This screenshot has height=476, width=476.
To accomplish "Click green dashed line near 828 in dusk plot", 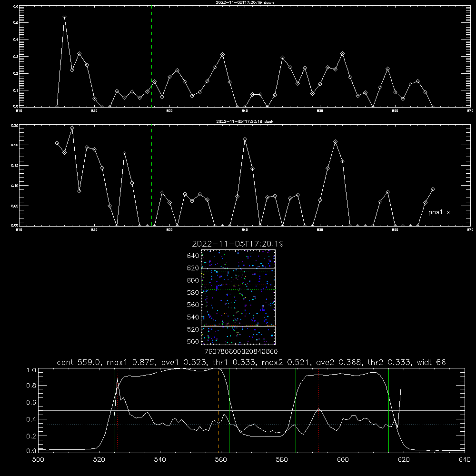I will pos(151,176).
